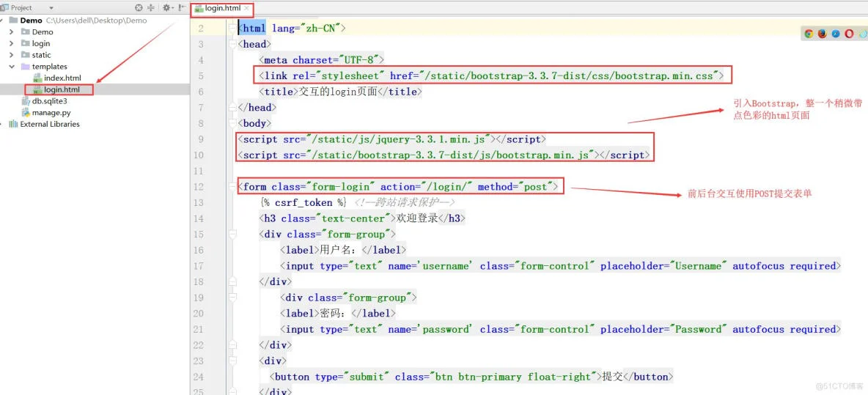The width and height of the screenshot is (868, 395).
Task: Click index.html file icon
Action: click(x=37, y=78)
